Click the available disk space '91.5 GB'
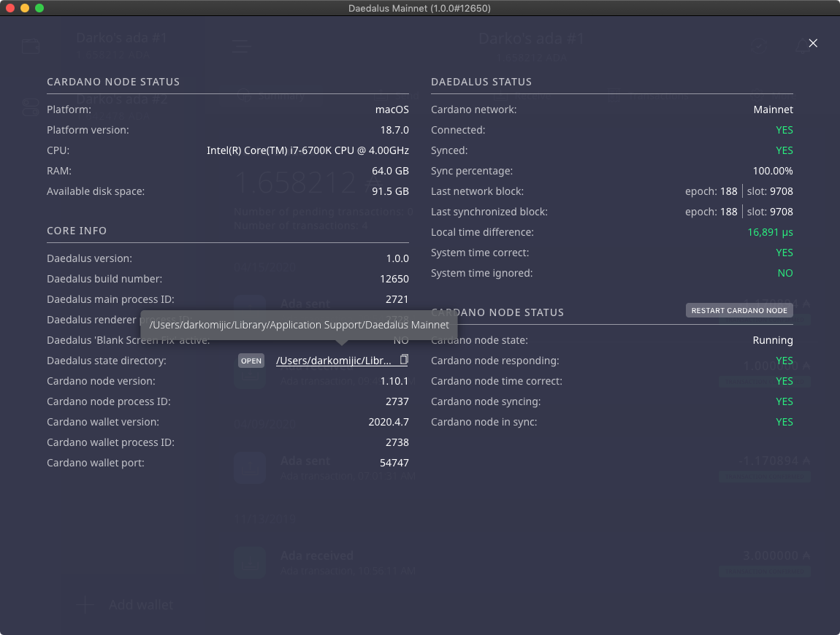Screen dimensions: 840x635 point(390,191)
